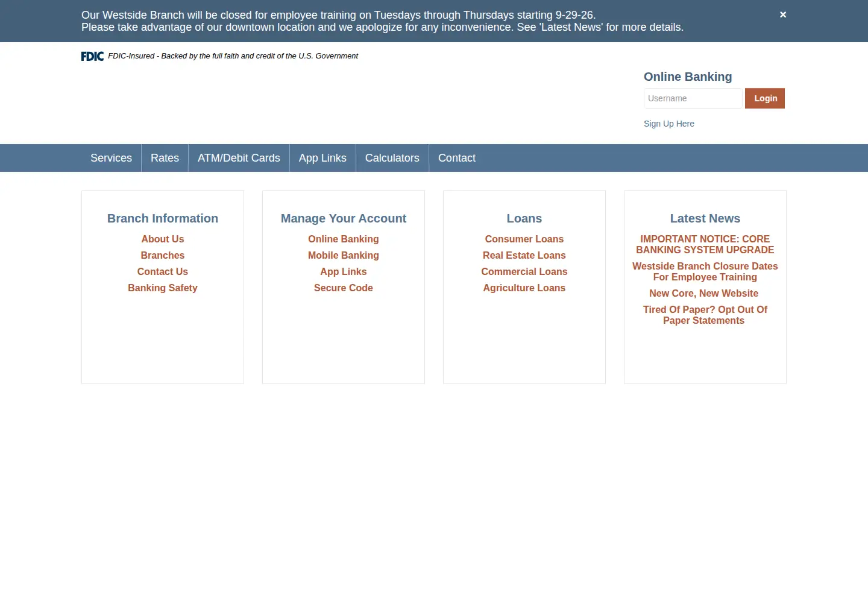Dismiss the Westside Branch closure banner
This screenshot has height=603, width=868.
coord(783,14)
